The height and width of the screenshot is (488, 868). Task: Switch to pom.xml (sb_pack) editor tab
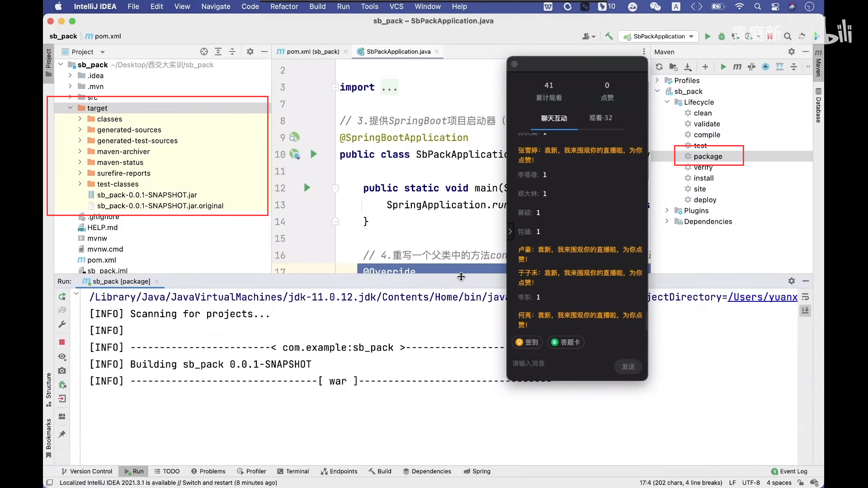(x=312, y=52)
